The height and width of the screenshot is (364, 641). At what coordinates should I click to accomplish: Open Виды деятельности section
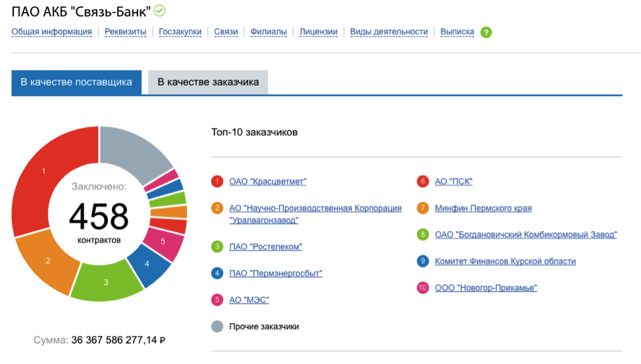pos(389,32)
